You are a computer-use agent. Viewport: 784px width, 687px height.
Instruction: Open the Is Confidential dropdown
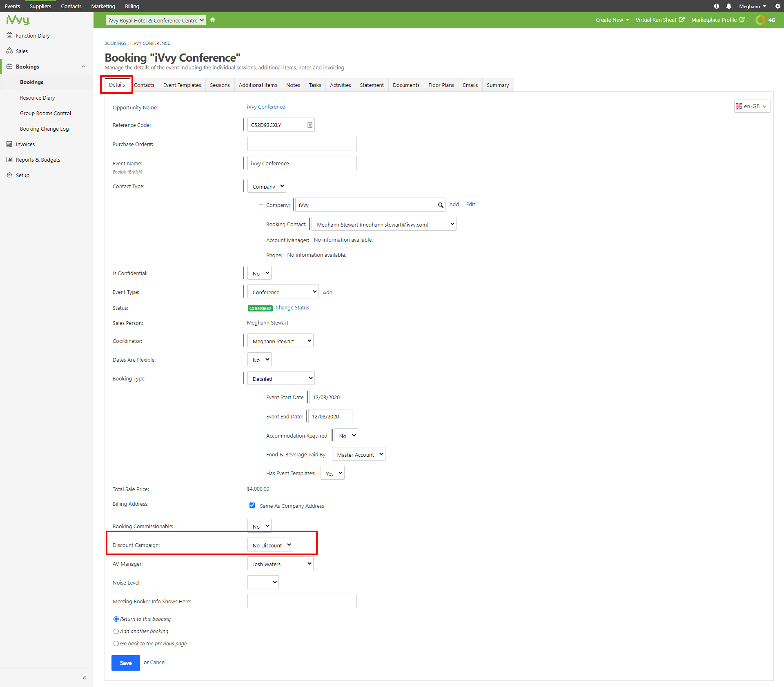coord(259,273)
